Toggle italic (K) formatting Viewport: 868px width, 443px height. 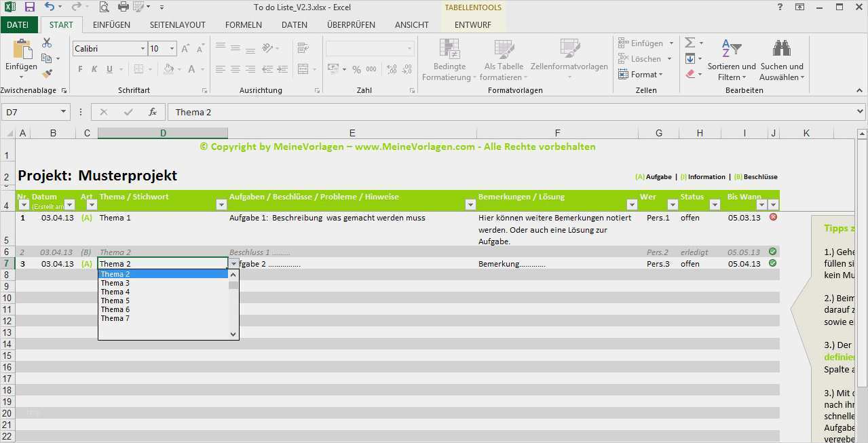click(x=95, y=69)
